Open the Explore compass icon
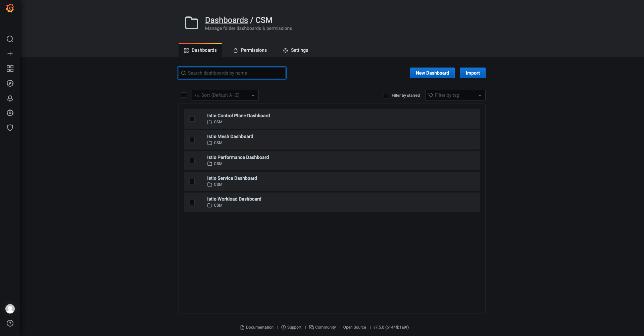 (10, 83)
